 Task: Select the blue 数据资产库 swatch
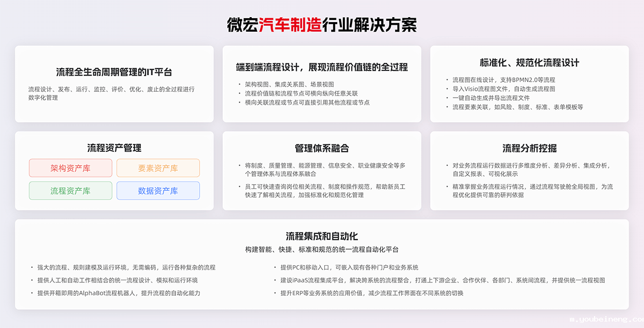158,191
